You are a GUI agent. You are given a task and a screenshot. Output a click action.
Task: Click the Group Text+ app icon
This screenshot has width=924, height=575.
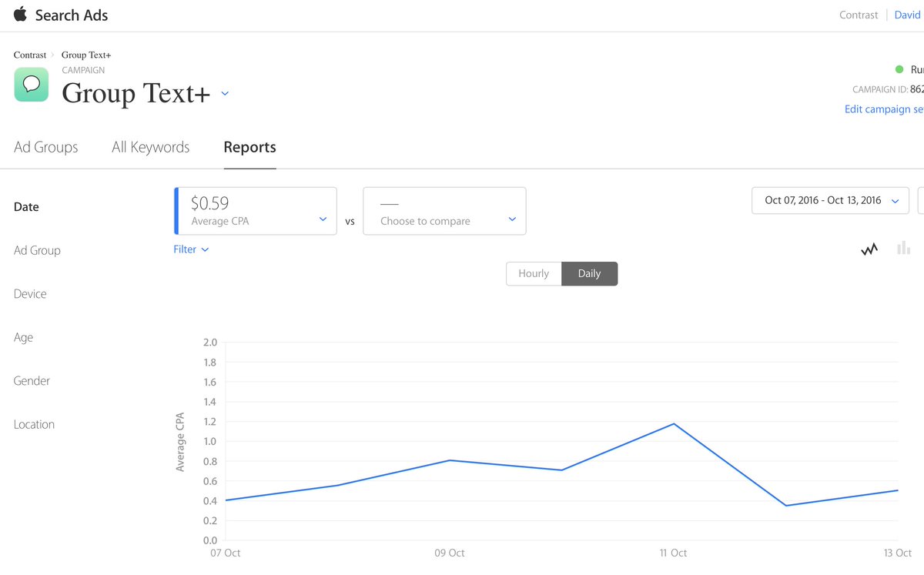pos(32,85)
